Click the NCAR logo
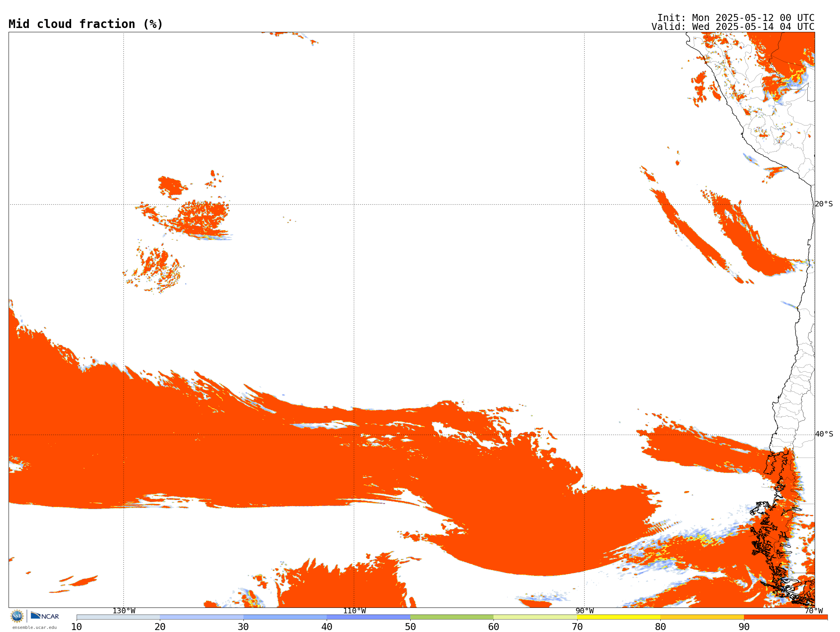The image size is (840, 632). point(45,616)
